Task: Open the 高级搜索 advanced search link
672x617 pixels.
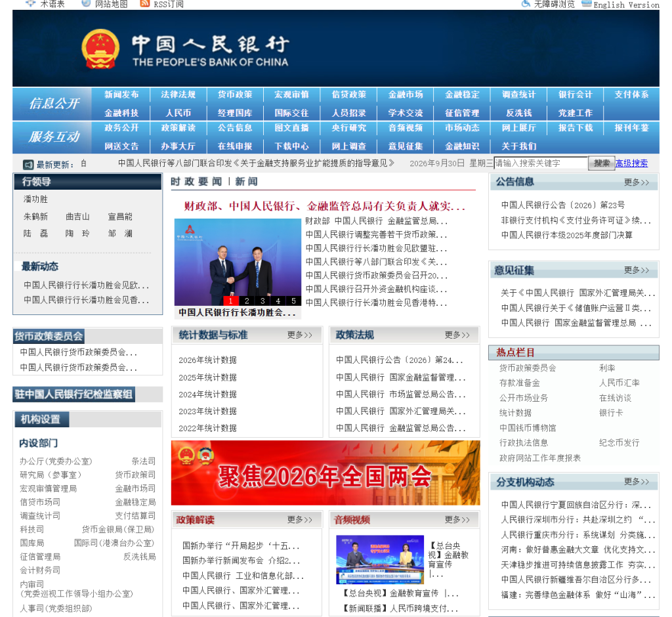Action: click(631, 163)
